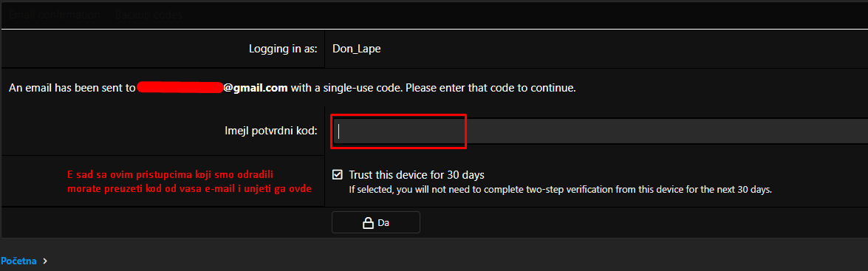Submit the code with the Da button
The height and width of the screenshot is (271, 868).
click(x=376, y=222)
